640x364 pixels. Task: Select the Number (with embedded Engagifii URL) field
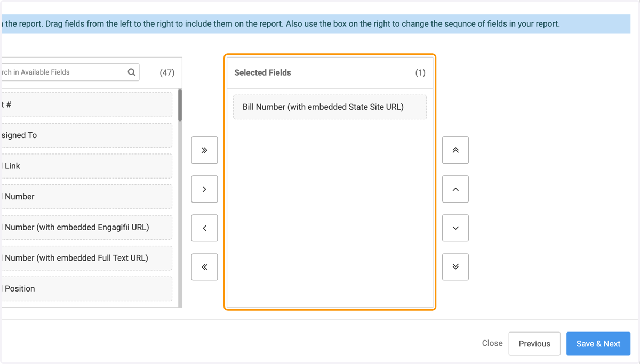pyautogui.click(x=86, y=228)
